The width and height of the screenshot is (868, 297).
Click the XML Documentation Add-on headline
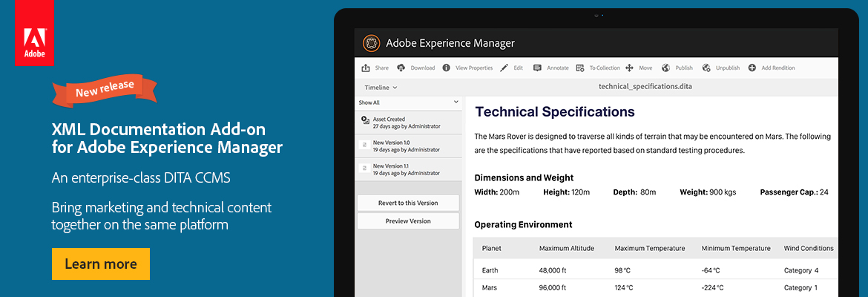point(167,139)
